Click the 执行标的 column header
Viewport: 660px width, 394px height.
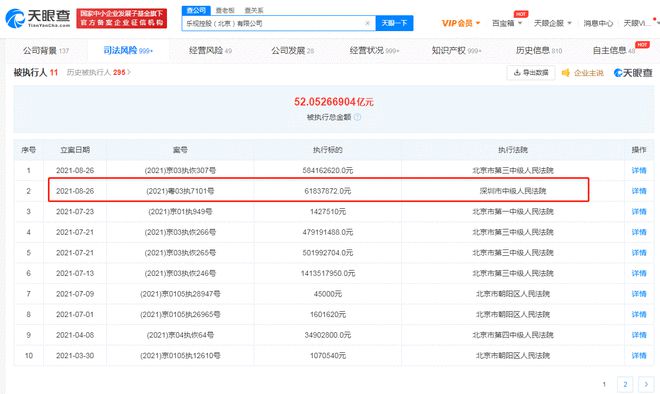[327, 150]
